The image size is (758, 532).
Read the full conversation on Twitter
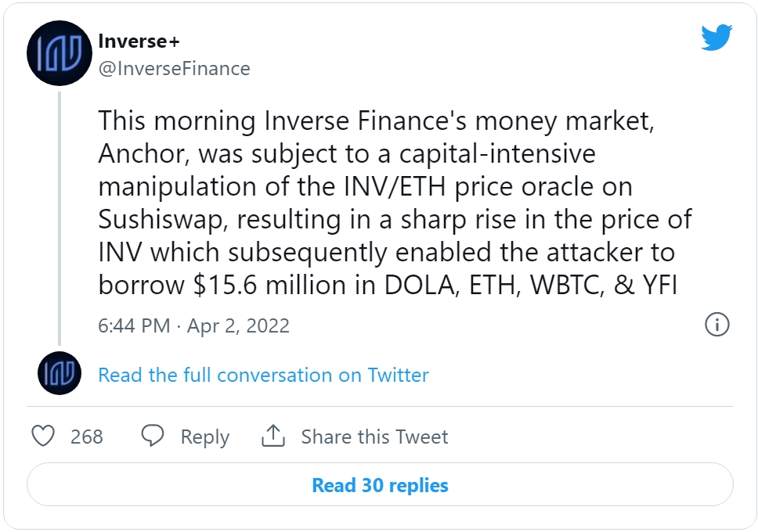(263, 375)
